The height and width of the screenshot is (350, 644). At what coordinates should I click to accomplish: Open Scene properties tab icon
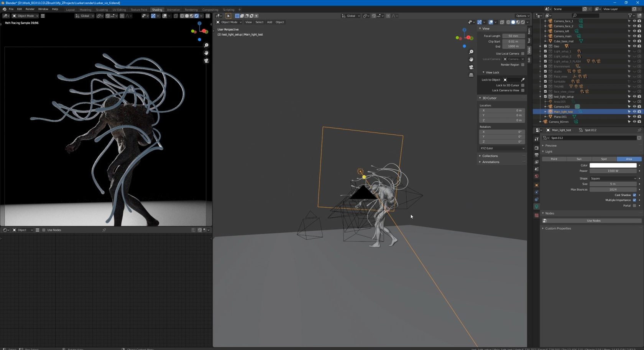point(536,169)
